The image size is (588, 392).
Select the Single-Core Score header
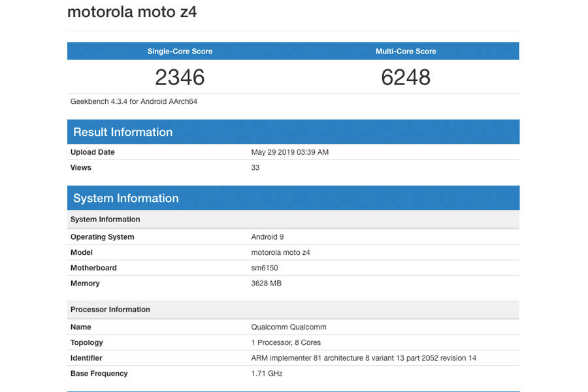(180, 50)
